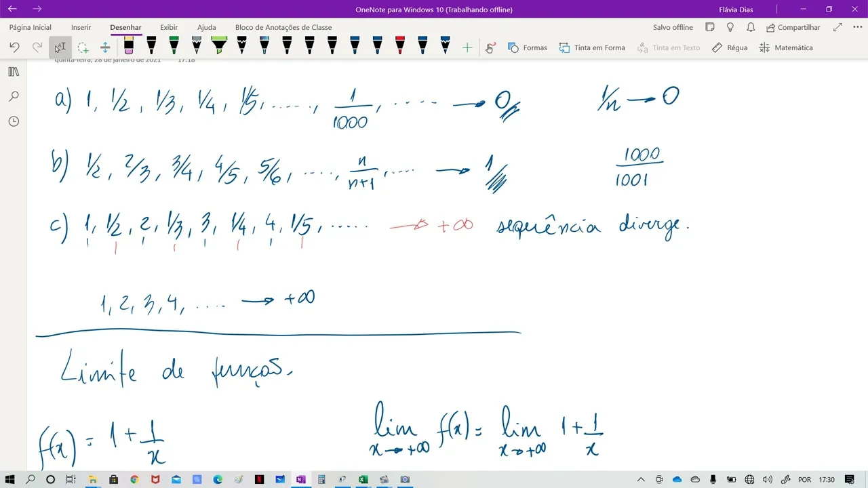Switch to the Exibir tab
The image size is (868, 488).
pos(169,27)
